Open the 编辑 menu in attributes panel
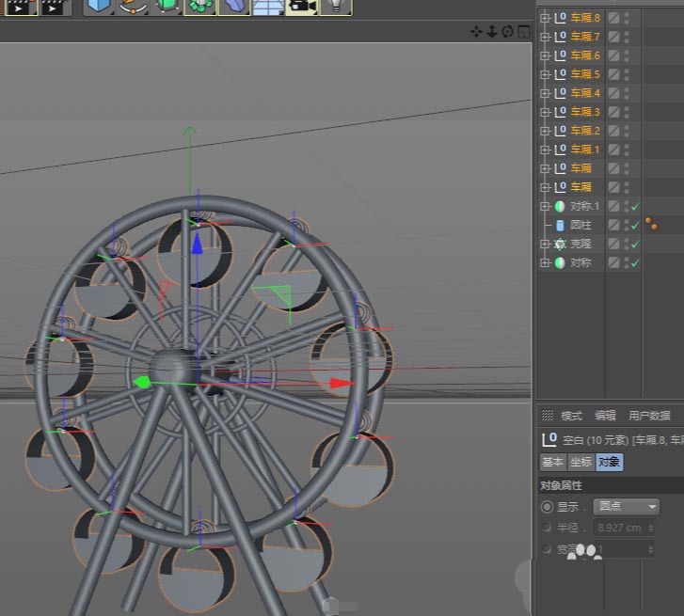Image resolution: width=684 pixels, height=616 pixels. pos(605,416)
